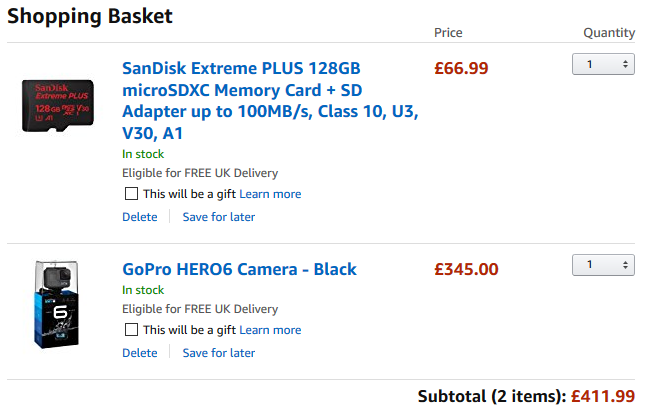655x414 pixels.
Task: Click the SanDisk memory card product thumbnail
Action: coord(58,107)
